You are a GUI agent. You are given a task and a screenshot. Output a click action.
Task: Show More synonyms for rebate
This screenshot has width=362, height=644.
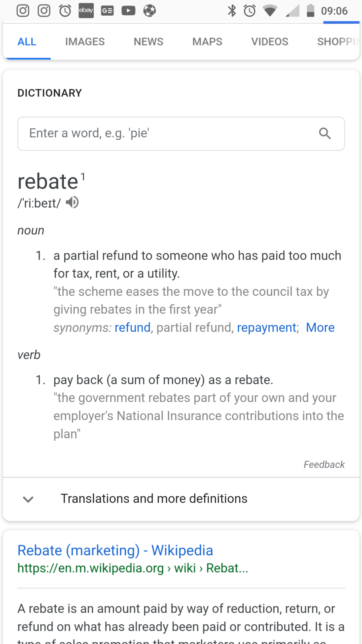[320, 328]
